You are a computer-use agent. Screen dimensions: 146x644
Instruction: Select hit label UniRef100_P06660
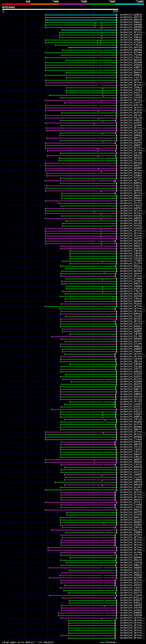click(131, 352)
